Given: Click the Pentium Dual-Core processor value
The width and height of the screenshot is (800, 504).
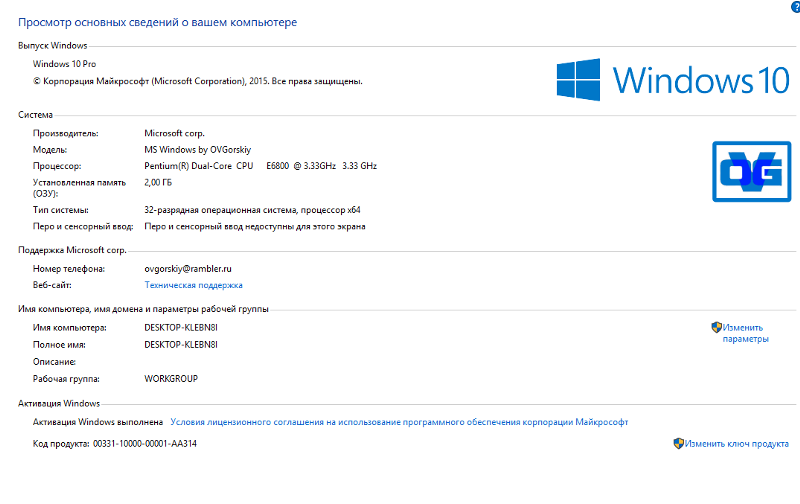Looking at the screenshot, I should 261,166.
